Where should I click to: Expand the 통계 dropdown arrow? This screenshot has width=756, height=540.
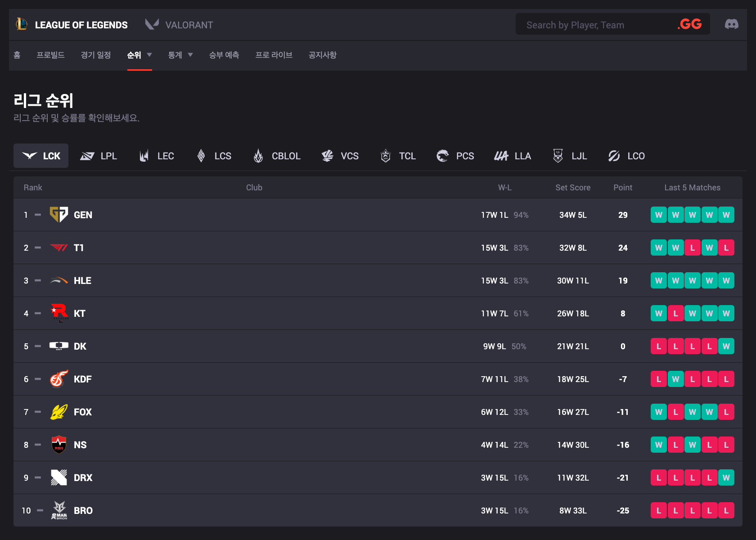tap(190, 55)
